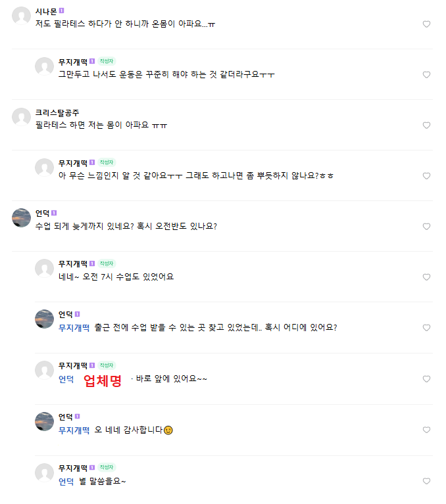Click the 무지개떡 mention before 출근 전에

pos(74,327)
